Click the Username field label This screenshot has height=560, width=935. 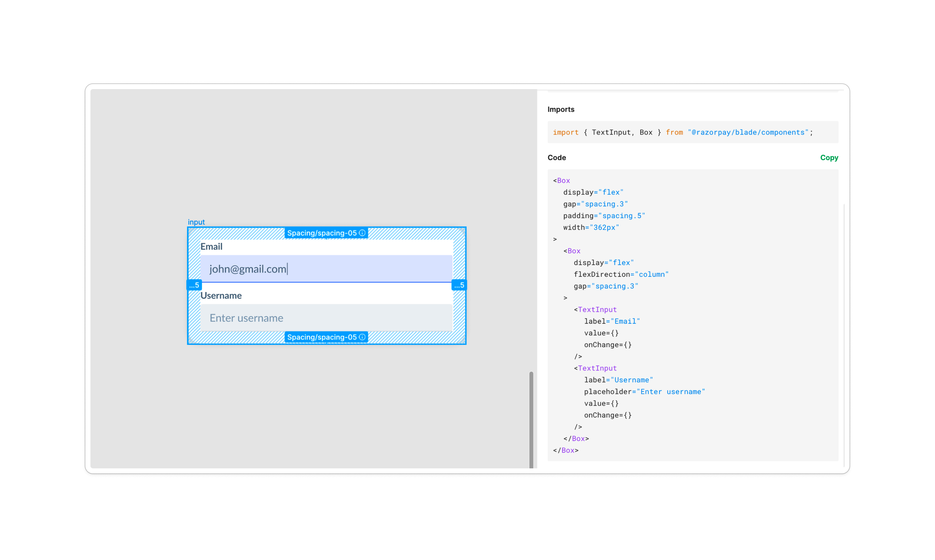tap(220, 296)
